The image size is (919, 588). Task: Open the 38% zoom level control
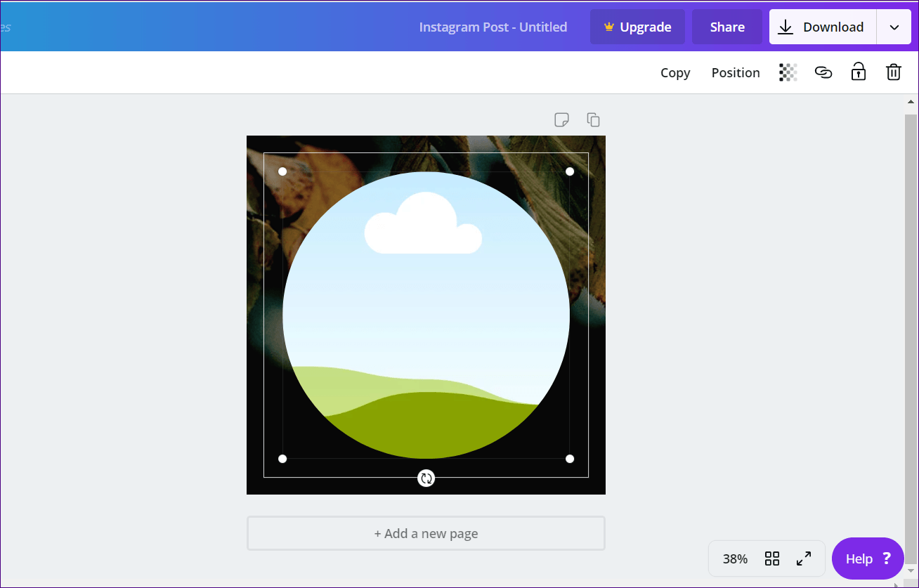click(735, 558)
